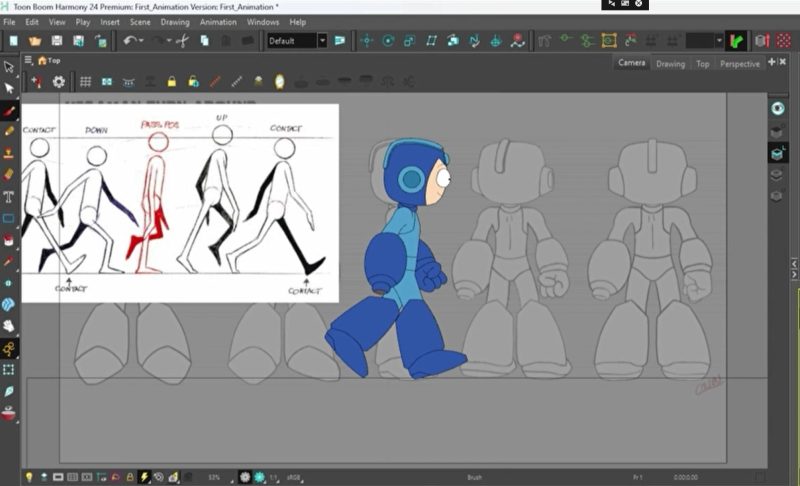Select the Brush tool
800x486 pixels.
(x=9, y=110)
